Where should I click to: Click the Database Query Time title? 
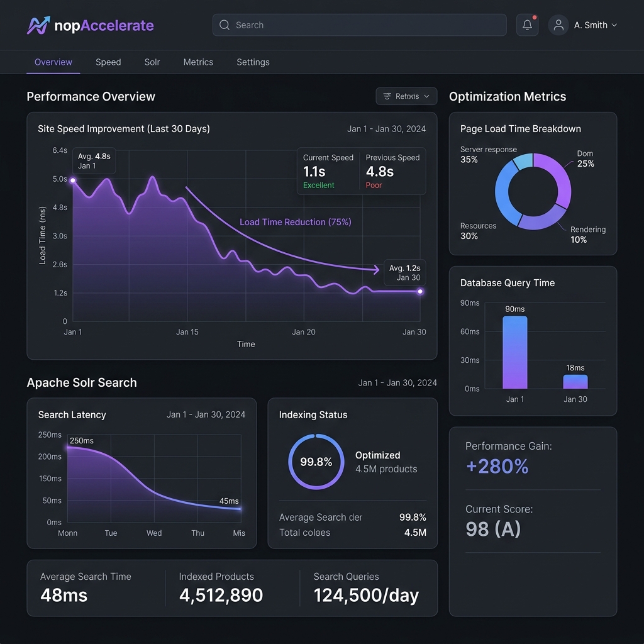pyautogui.click(x=508, y=282)
